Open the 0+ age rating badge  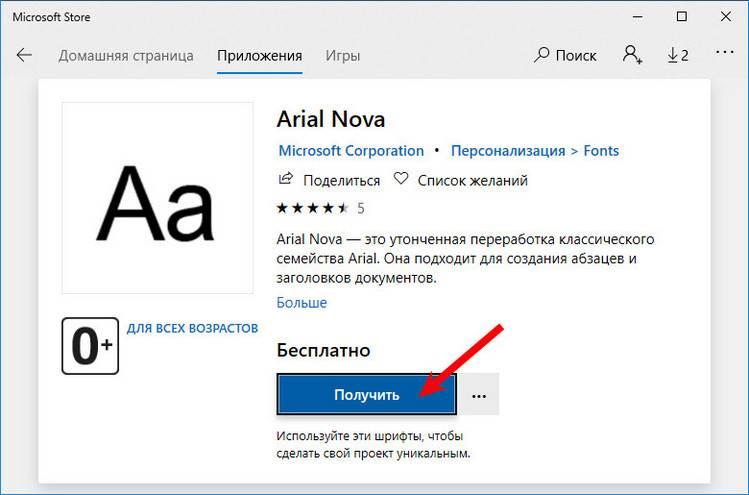click(90, 346)
